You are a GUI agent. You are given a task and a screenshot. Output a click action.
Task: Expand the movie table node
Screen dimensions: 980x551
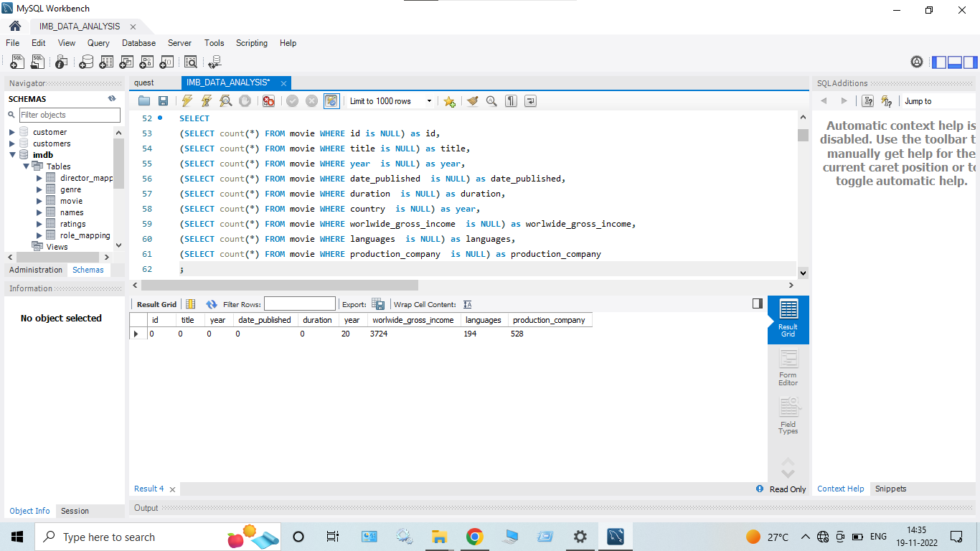39,201
